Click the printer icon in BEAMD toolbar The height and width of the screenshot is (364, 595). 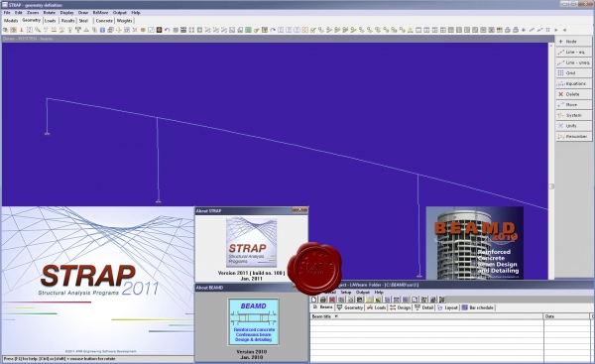click(323, 300)
